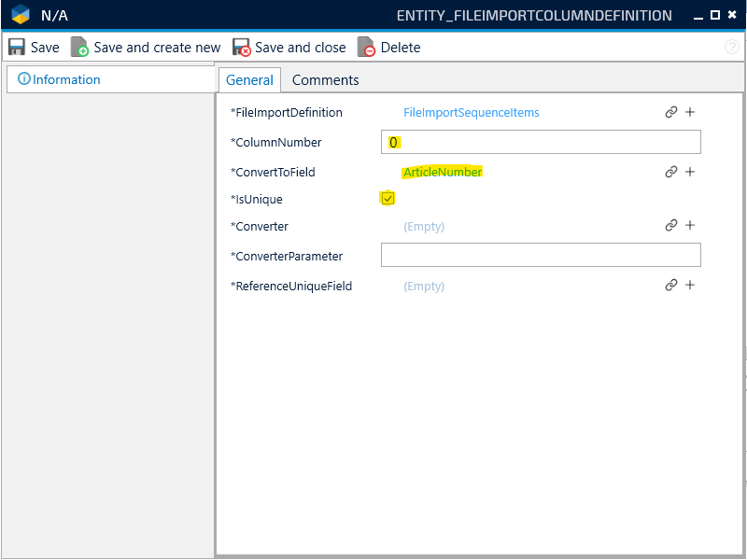The height and width of the screenshot is (560, 747).
Task: Click the link icon next to FileImportDefinition
Action: point(670,112)
